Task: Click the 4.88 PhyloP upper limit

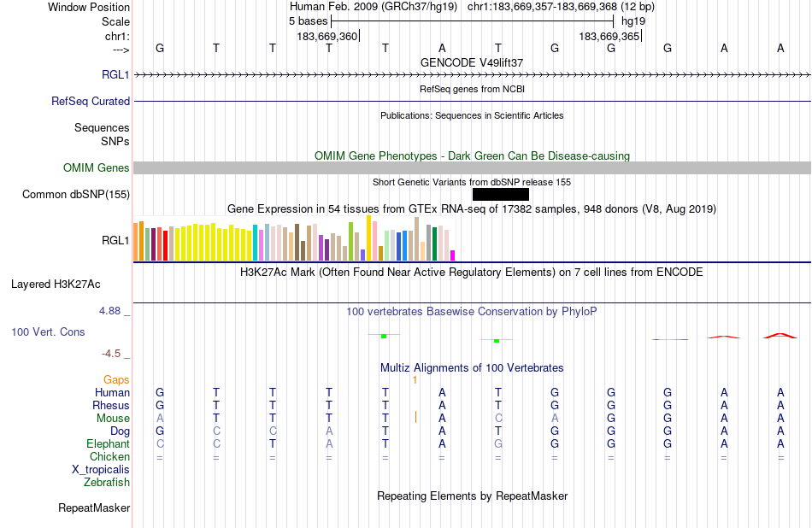Action: pos(109,311)
